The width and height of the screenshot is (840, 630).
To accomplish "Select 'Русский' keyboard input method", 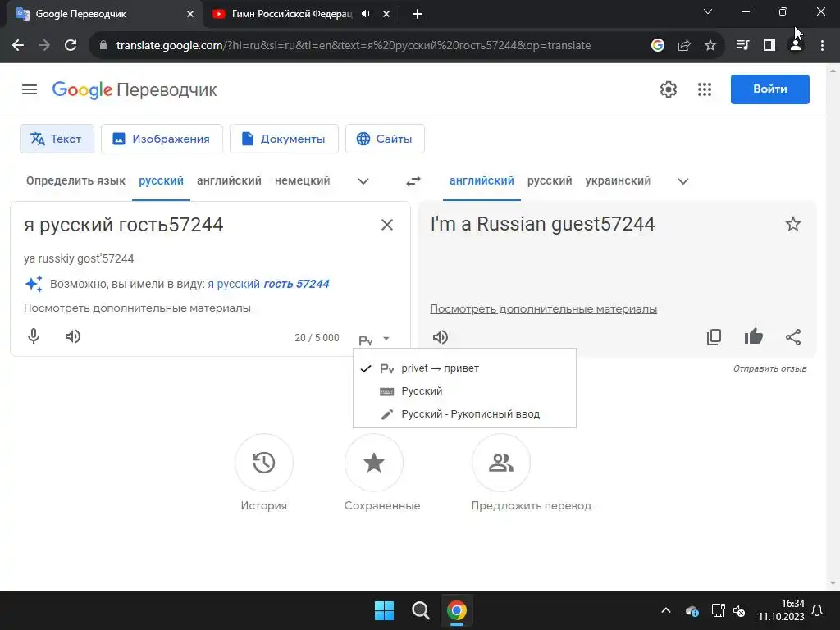I will [464, 391].
